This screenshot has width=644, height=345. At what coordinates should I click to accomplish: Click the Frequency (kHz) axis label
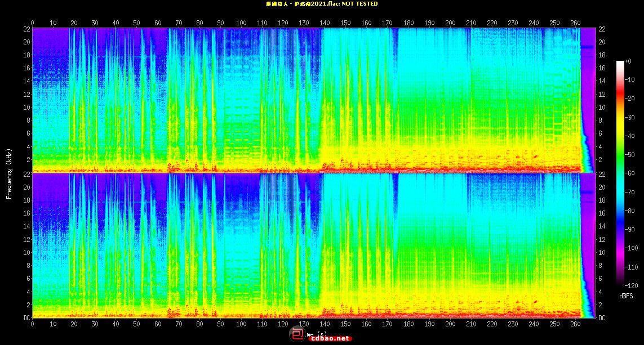(8, 174)
